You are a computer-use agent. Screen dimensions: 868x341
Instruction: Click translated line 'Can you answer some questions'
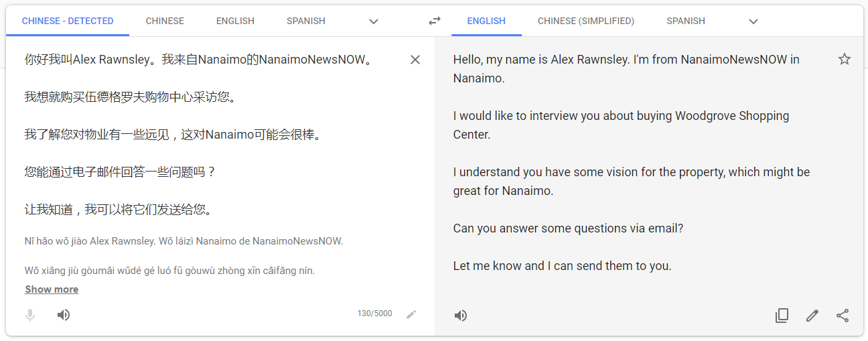coord(568,228)
